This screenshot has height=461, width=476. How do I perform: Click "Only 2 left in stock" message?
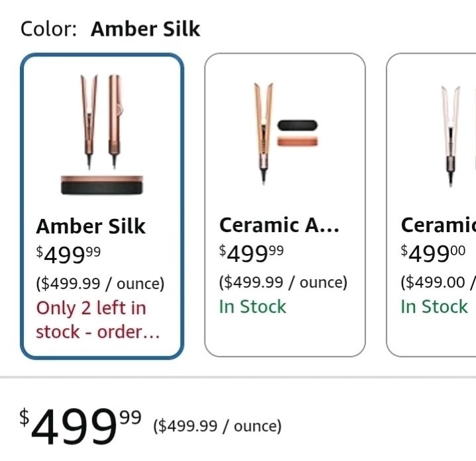pyautogui.click(x=98, y=319)
